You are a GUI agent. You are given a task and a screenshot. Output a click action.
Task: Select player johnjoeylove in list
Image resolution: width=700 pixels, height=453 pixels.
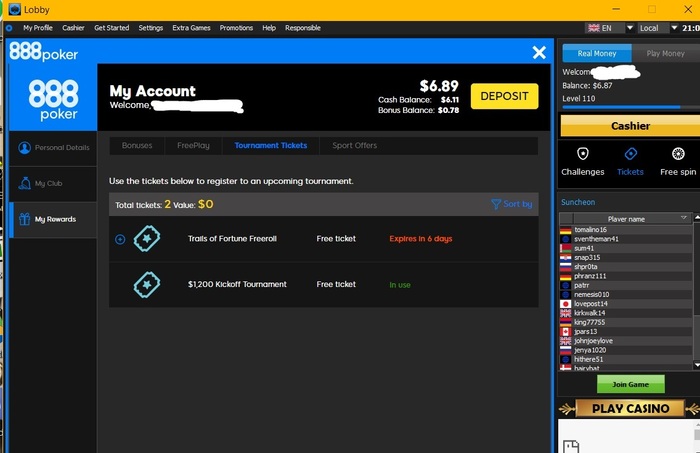(625, 341)
